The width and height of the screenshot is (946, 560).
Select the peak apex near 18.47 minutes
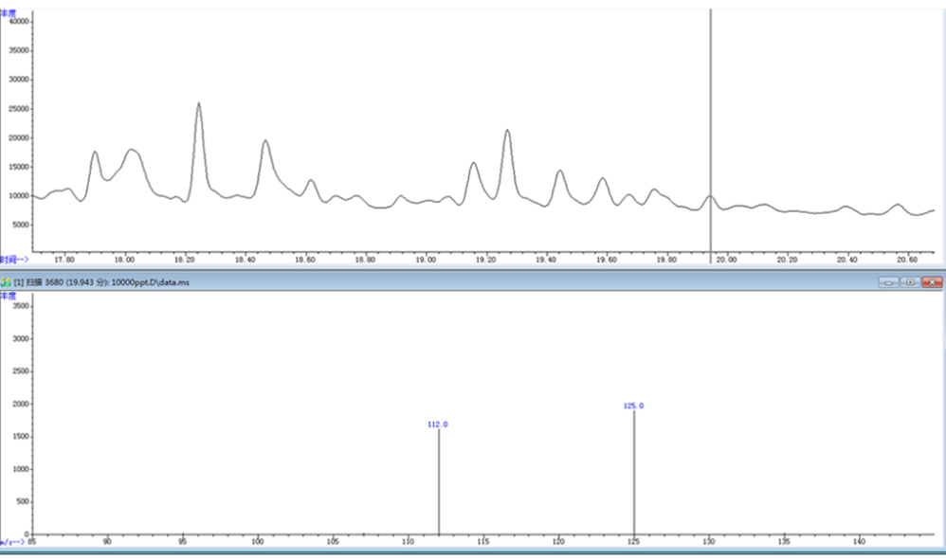265,141
